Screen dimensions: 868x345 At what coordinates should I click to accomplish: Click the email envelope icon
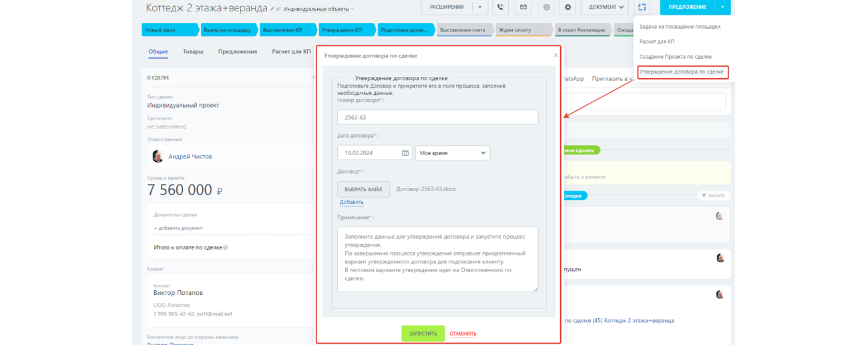pos(523,7)
